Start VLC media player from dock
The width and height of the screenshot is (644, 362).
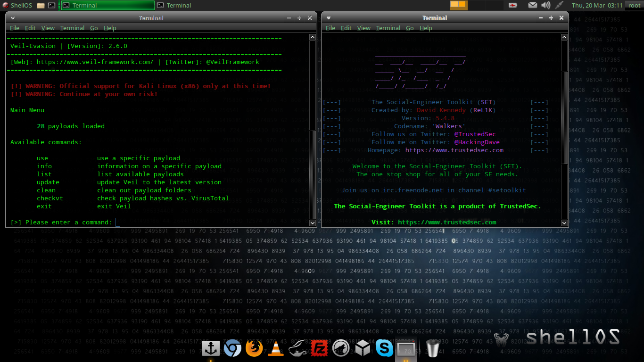point(276,349)
